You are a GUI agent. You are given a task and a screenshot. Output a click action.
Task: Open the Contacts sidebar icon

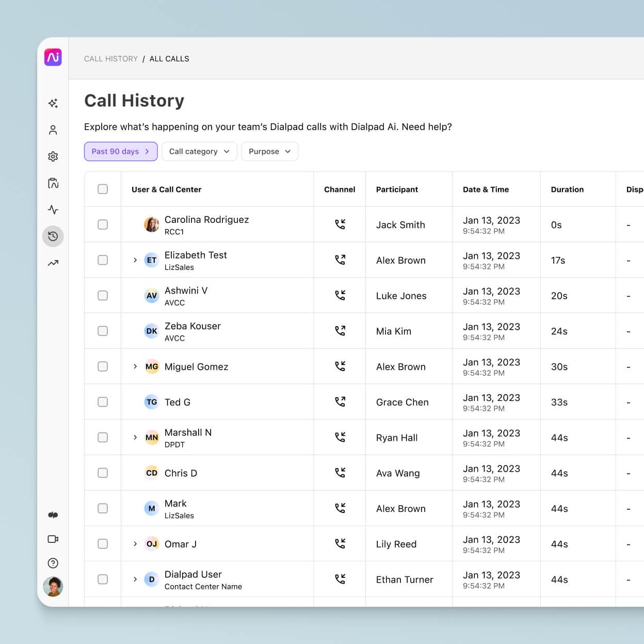coord(53,130)
